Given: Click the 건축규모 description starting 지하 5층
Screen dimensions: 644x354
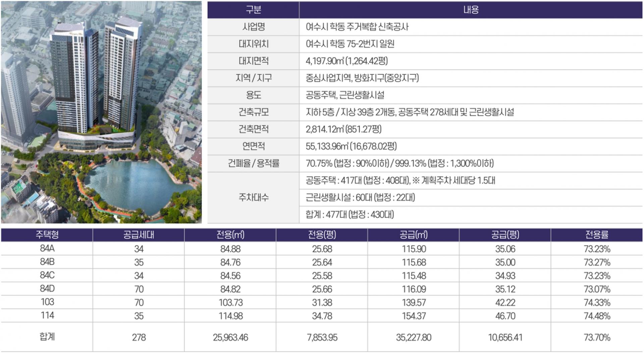Looking at the screenshot, I should 410,112.
